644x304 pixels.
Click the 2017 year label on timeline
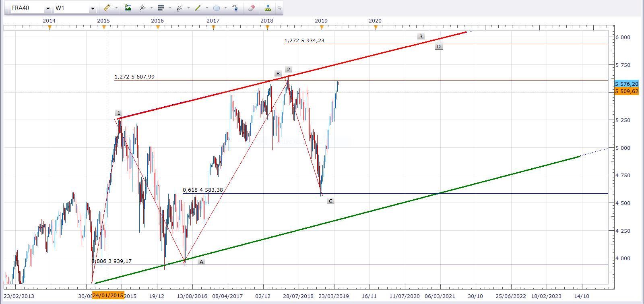213,21
